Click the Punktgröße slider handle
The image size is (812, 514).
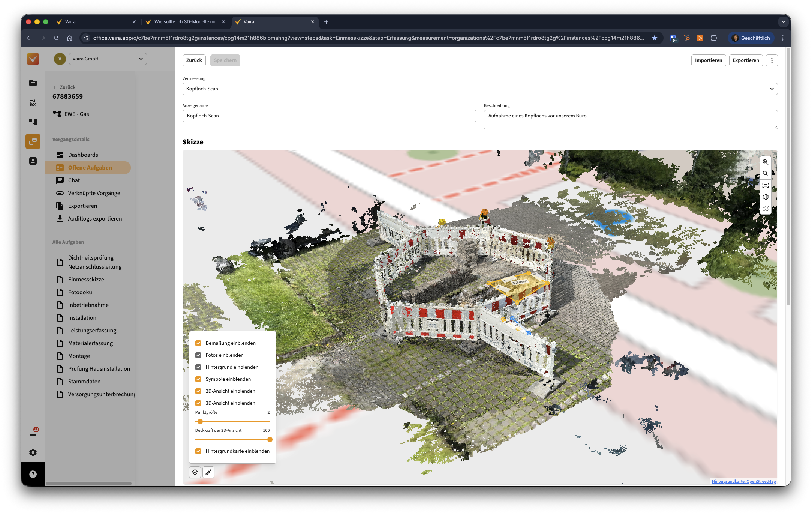coord(200,421)
